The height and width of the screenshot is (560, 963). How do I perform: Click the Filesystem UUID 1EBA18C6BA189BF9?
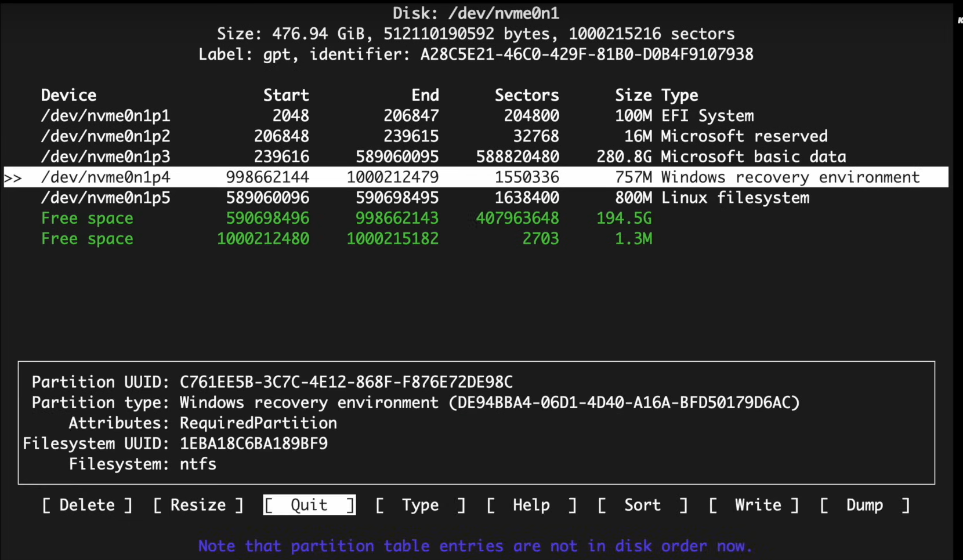[x=254, y=443]
